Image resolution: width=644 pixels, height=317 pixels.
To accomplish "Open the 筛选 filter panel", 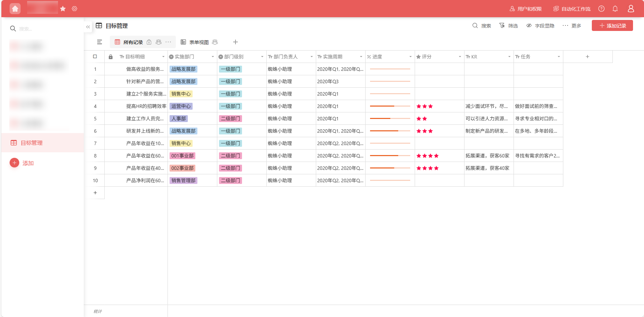I will (x=509, y=25).
